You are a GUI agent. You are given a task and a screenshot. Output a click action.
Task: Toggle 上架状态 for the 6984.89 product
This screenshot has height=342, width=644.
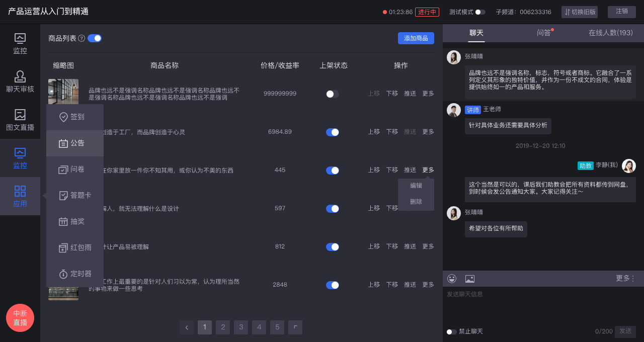click(333, 132)
